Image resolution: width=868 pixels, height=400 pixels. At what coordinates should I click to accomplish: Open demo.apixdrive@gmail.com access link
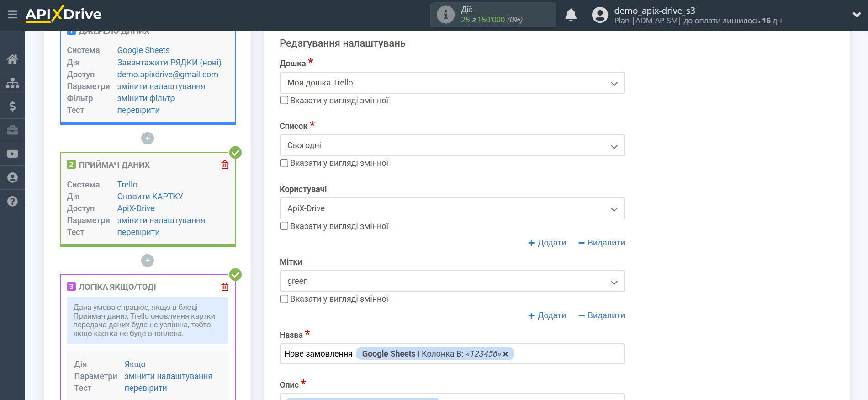(x=168, y=75)
